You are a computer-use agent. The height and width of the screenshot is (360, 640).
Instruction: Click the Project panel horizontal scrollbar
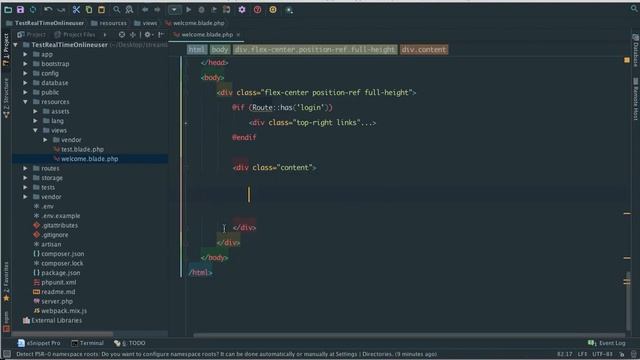(63, 333)
